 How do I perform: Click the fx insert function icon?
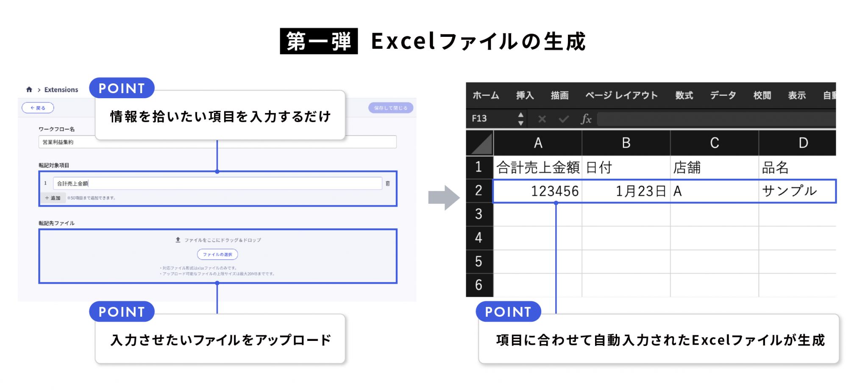coord(587,119)
